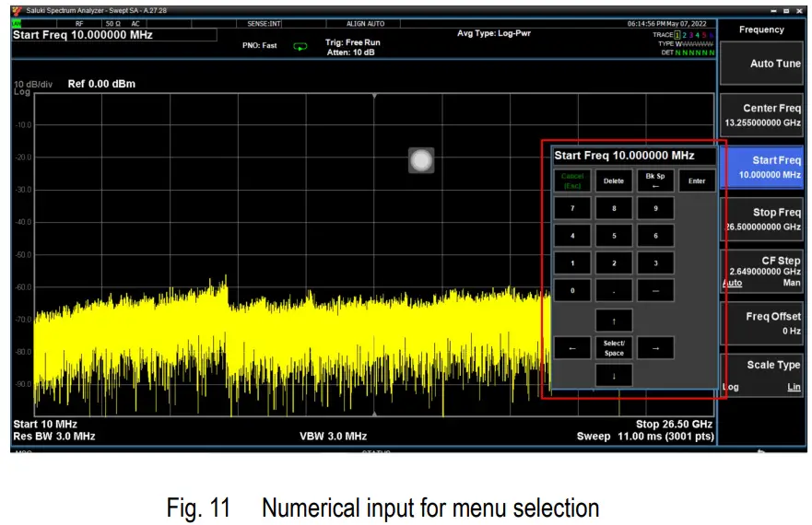
Task: Click the 10 dB/div Log label
Action: tap(32, 88)
